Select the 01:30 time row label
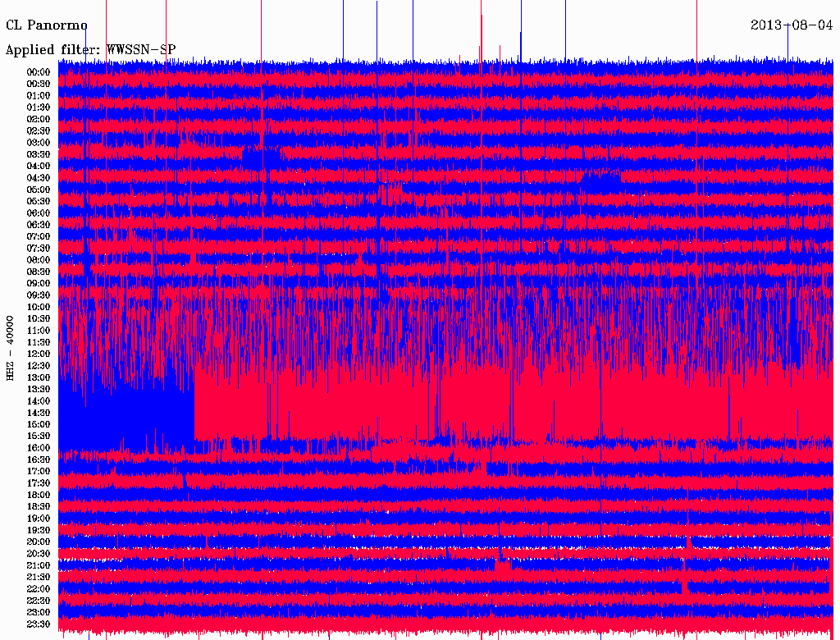This screenshot has width=840, height=640. coord(39,107)
